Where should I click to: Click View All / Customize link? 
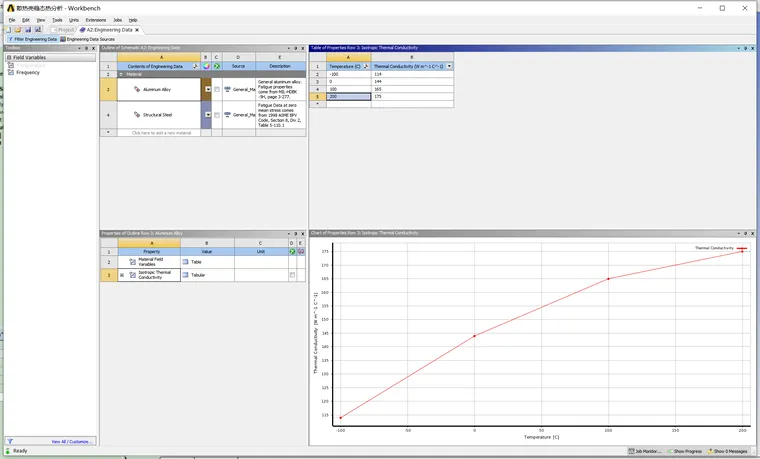[x=71, y=442]
